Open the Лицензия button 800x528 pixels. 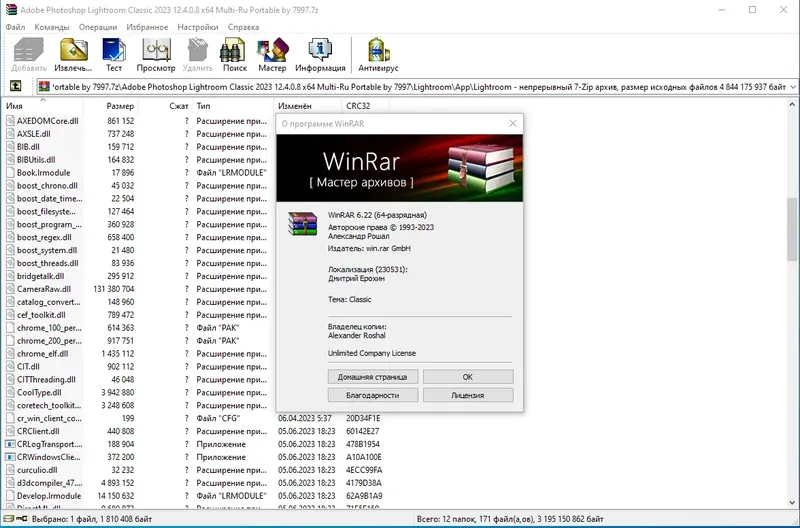(468, 395)
